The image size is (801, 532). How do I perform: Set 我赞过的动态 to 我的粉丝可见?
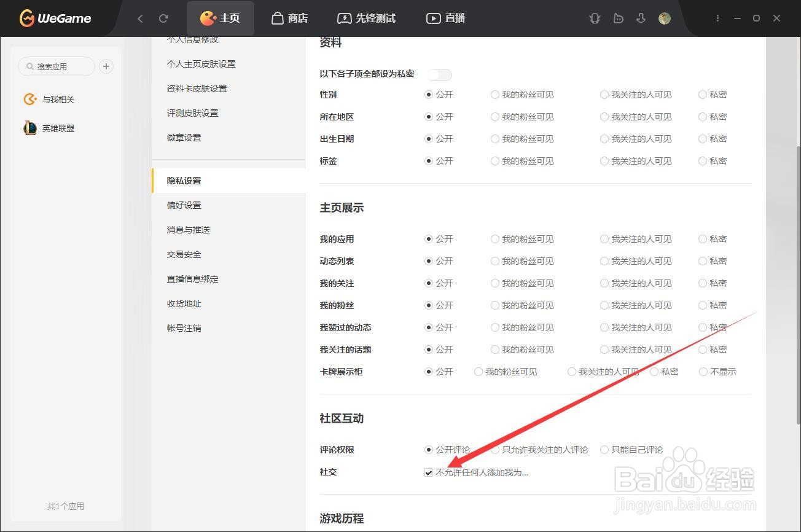pos(495,327)
